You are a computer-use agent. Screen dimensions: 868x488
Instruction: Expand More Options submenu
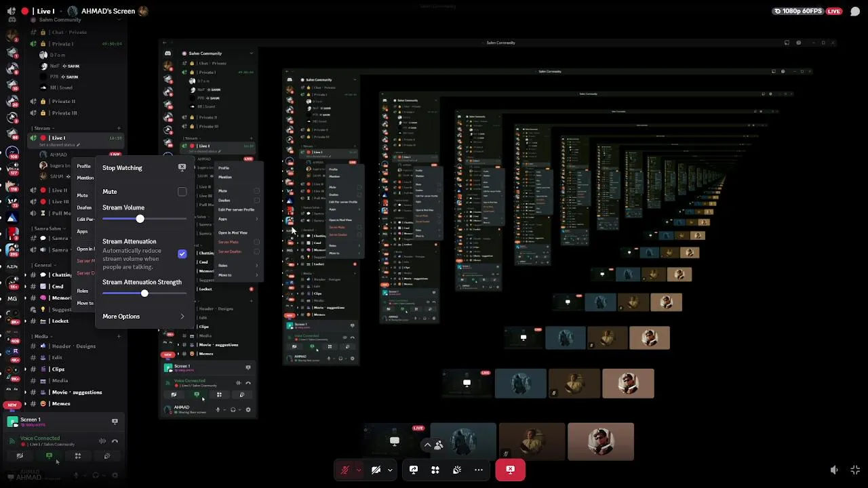[x=143, y=317]
